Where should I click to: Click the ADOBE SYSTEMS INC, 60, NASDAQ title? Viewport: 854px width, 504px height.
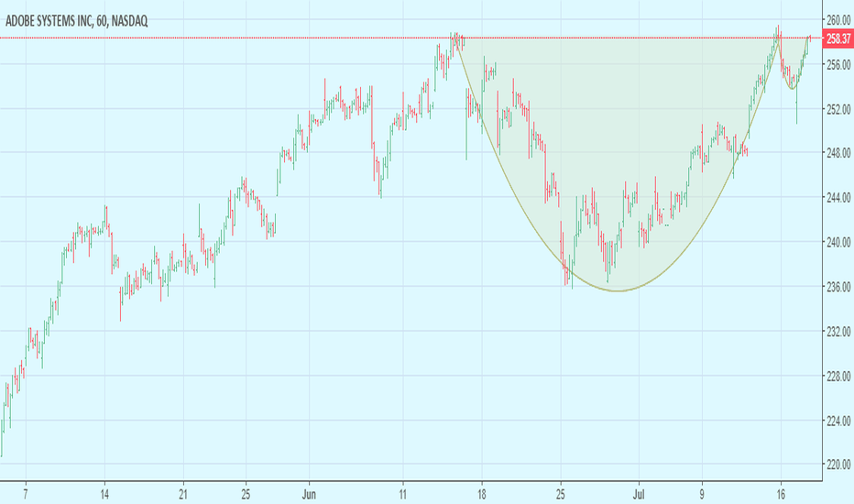[x=76, y=21]
